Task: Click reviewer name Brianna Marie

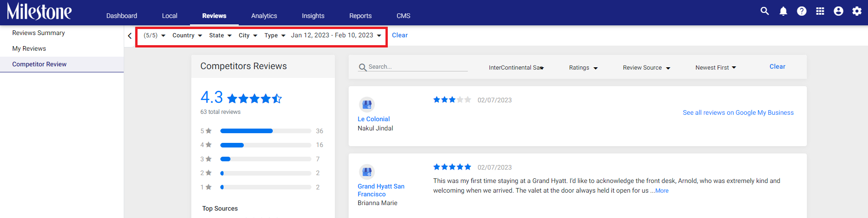Action: pyautogui.click(x=378, y=203)
